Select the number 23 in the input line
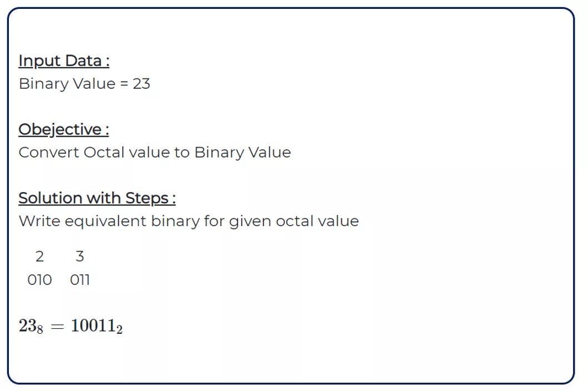Viewport: 588px width, 391px height. point(141,84)
